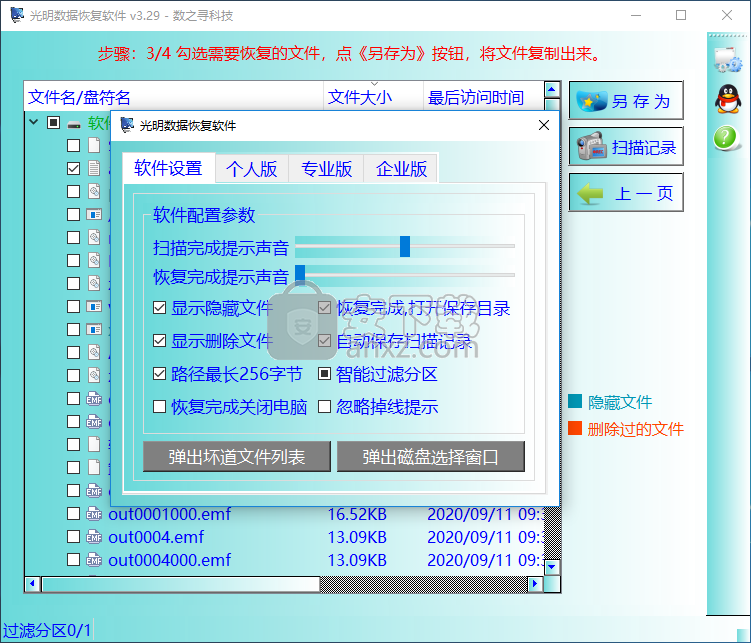This screenshot has width=751, height=643.
Task: Click EMF file icon of out0001000.emf
Action: click(x=94, y=514)
